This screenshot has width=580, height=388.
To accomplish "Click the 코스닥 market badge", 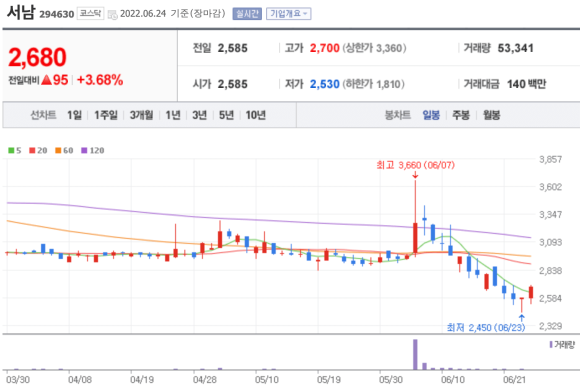I will [91, 14].
